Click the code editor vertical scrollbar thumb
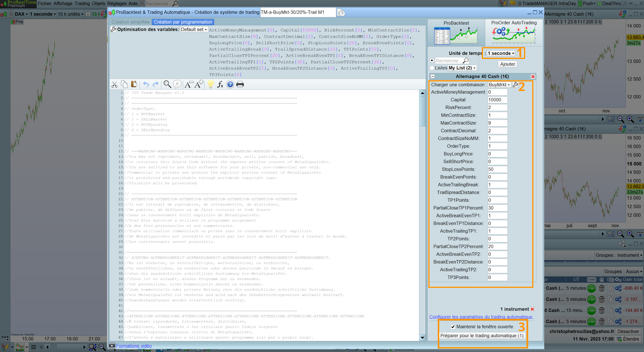The height and width of the screenshot is (352, 644). [422, 111]
